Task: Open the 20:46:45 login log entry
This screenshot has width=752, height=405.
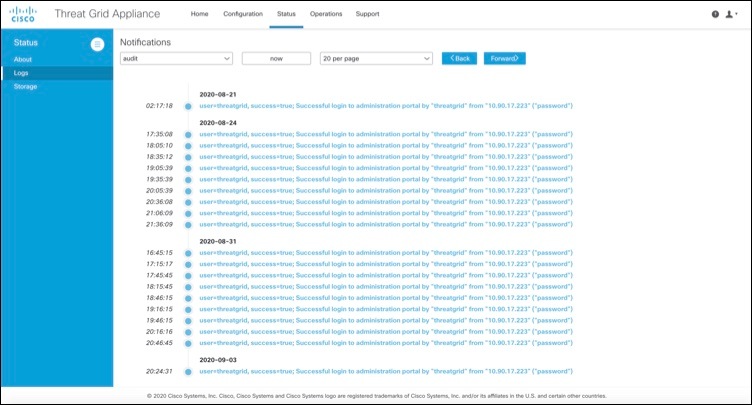Action: [x=386, y=343]
